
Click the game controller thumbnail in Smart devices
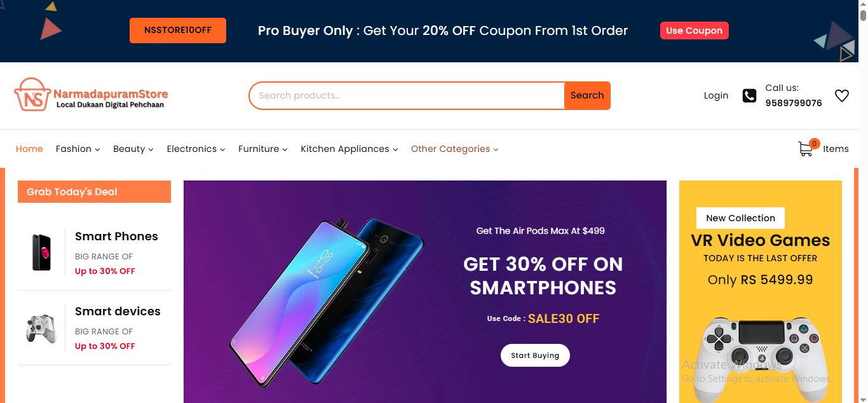coord(41,328)
